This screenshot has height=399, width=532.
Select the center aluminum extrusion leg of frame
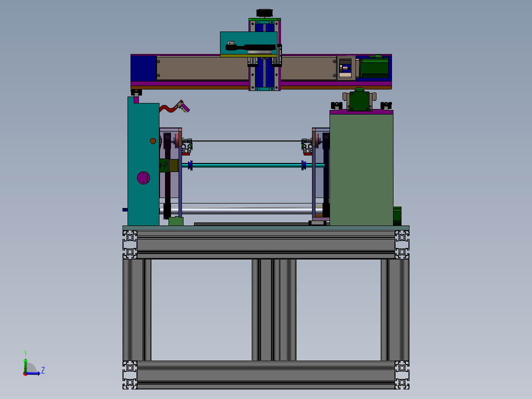click(274, 310)
